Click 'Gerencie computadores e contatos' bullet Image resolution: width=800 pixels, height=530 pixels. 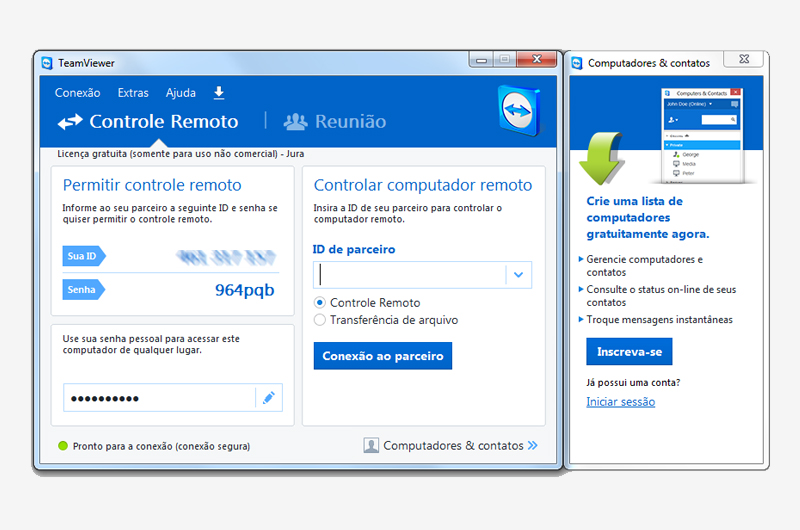click(x=644, y=265)
